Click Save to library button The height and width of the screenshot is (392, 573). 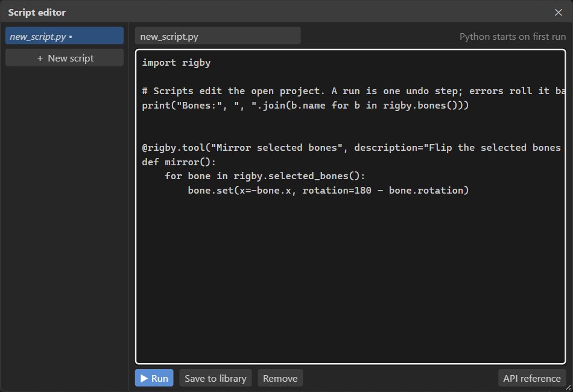(215, 378)
